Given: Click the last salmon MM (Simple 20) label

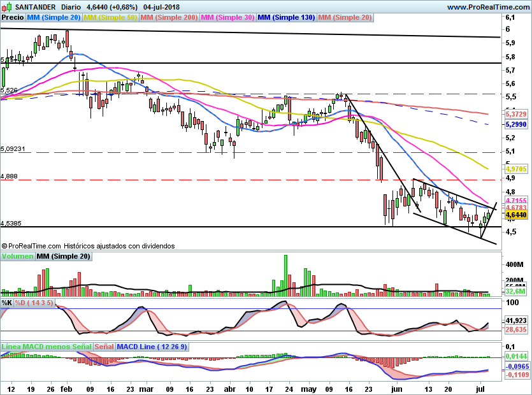Looking at the screenshot, I should (345, 17).
